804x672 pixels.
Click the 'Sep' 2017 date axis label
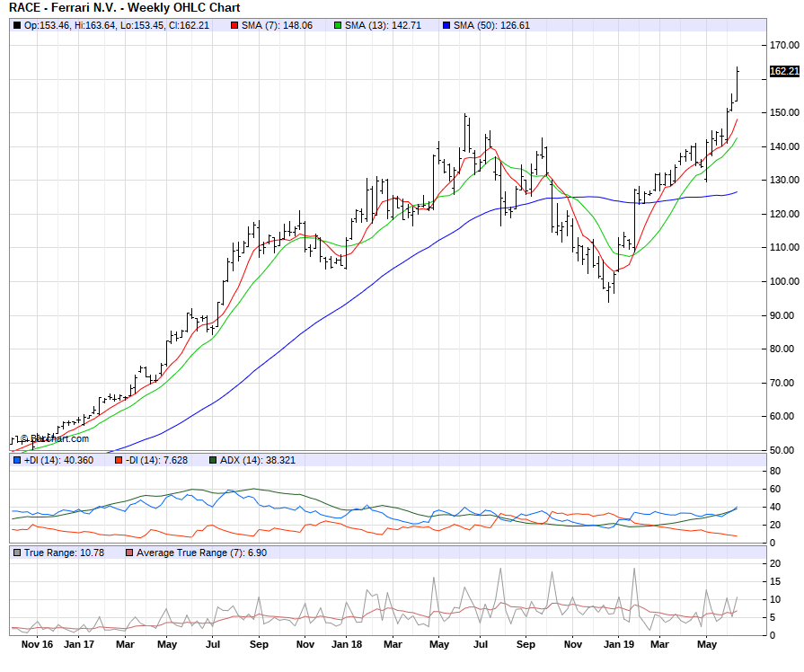click(259, 644)
